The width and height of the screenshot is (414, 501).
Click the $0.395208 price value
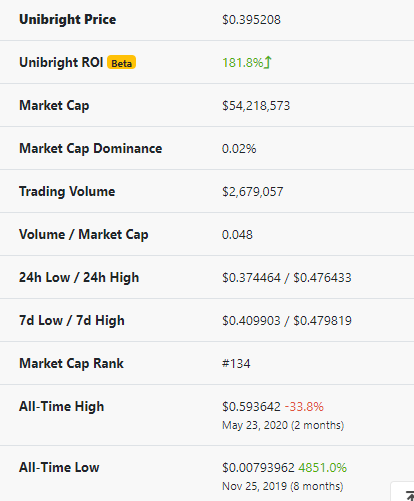(x=251, y=20)
